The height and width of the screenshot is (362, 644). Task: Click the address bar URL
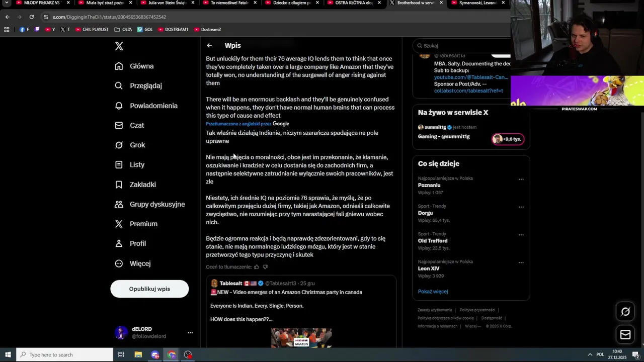pyautogui.click(x=109, y=17)
